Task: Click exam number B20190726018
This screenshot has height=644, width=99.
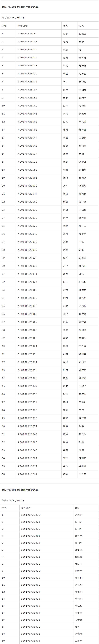Action: [31, 515]
